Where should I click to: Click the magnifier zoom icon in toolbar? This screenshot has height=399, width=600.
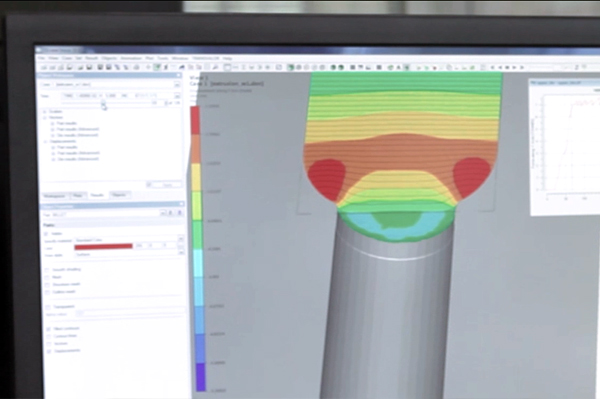(x=215, y=67)
